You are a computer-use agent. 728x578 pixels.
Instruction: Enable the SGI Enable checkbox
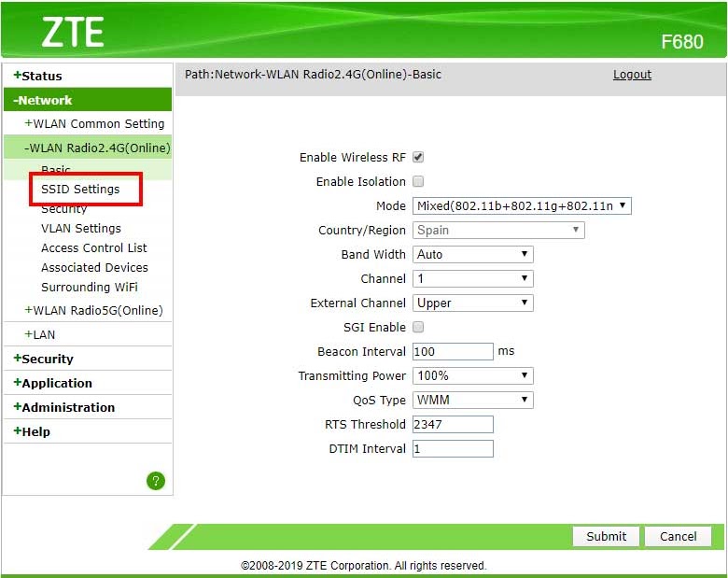tap(418, 327)
